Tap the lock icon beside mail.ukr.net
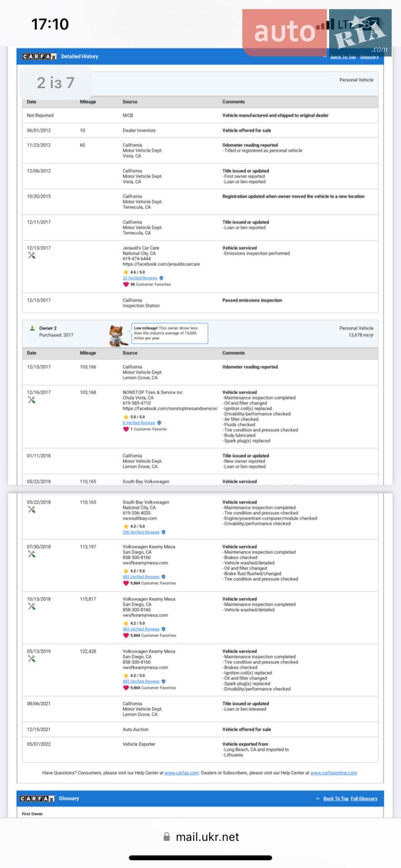This screenshot has height=868, width=401. [167, 837]
